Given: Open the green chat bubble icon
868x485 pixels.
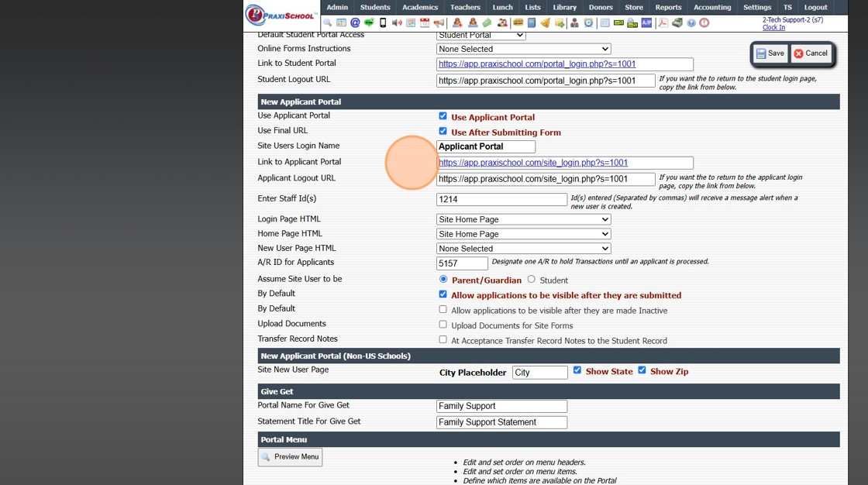Looking at the screenshot, I should (369, 22).
